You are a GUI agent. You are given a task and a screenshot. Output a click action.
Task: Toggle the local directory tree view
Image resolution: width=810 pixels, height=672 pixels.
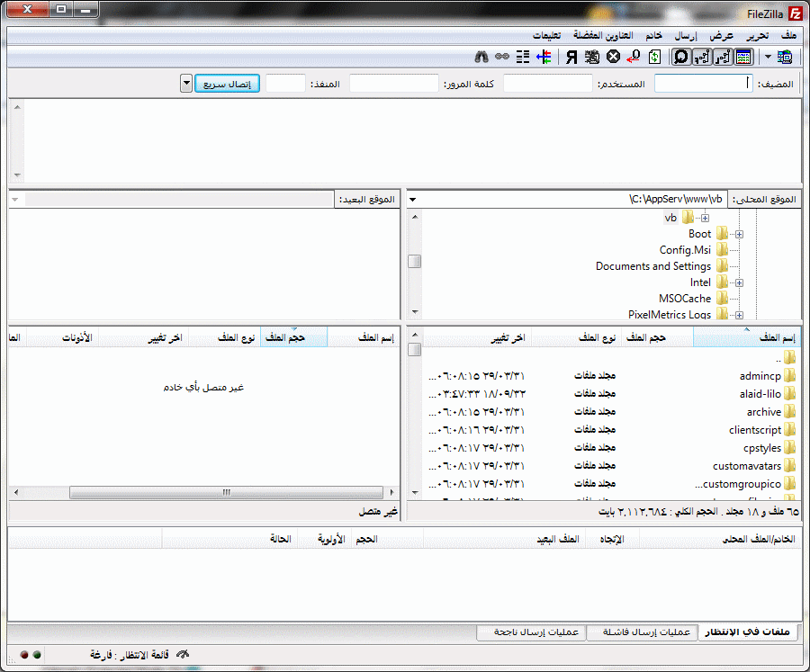coord(722,57)
